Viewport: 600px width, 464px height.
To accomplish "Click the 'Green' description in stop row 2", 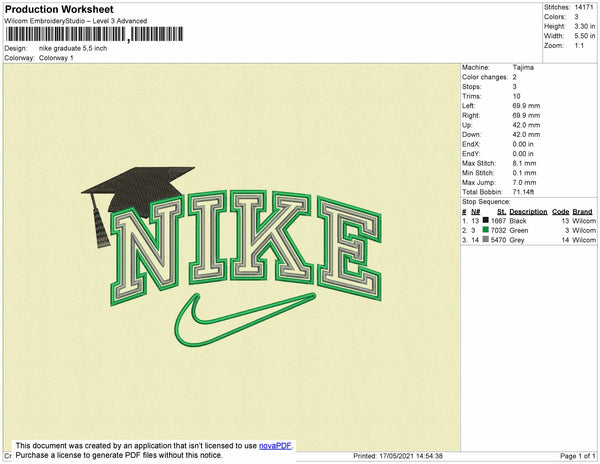I will point(518,230).
